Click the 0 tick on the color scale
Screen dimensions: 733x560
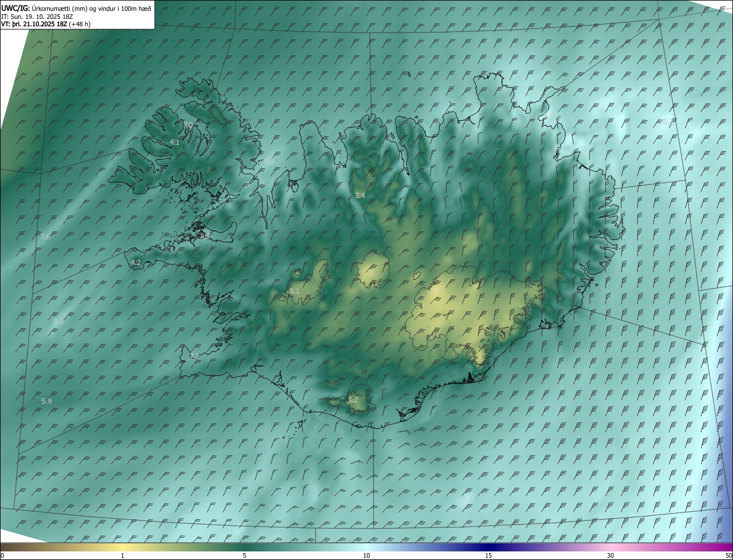[x=2, y=555]
